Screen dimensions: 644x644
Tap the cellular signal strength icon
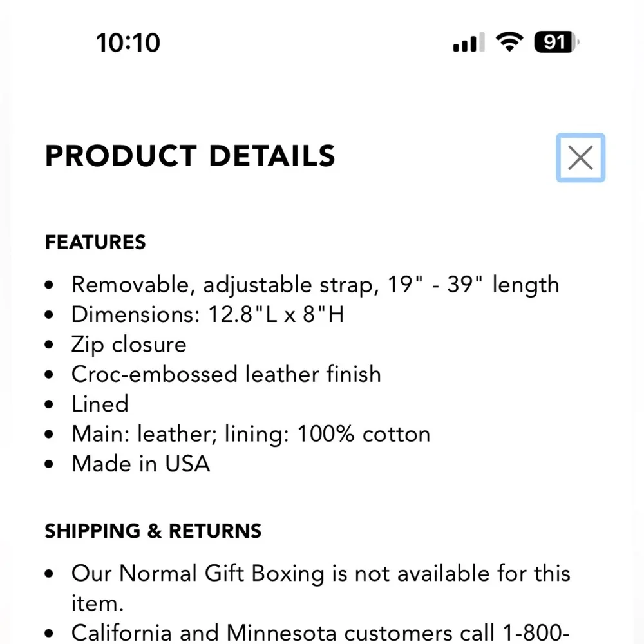click(x=468, y=43)
